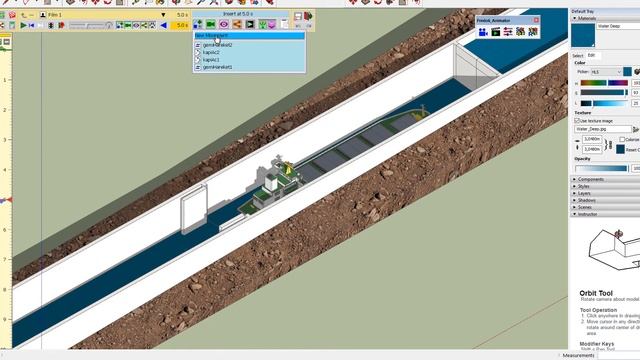This screenshot has height=360, width=640.
Task: Switch to the Edit tab in Materials
Action: coord(591,55)
